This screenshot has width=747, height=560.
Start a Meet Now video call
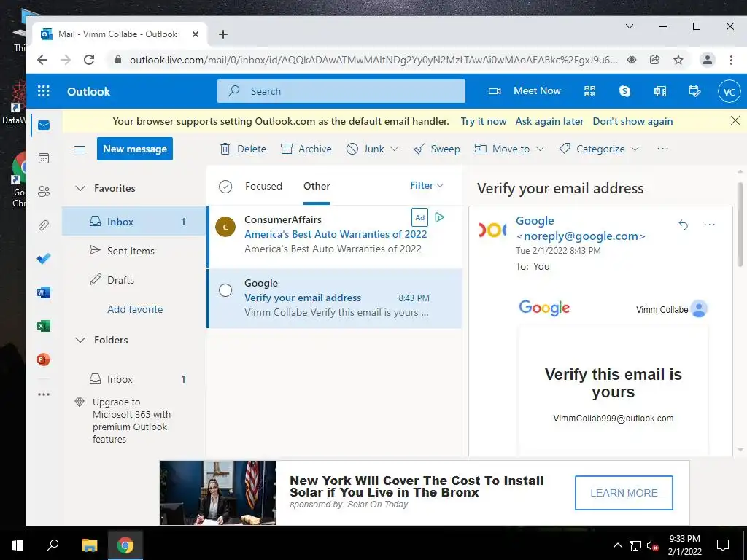coord(525,91)
